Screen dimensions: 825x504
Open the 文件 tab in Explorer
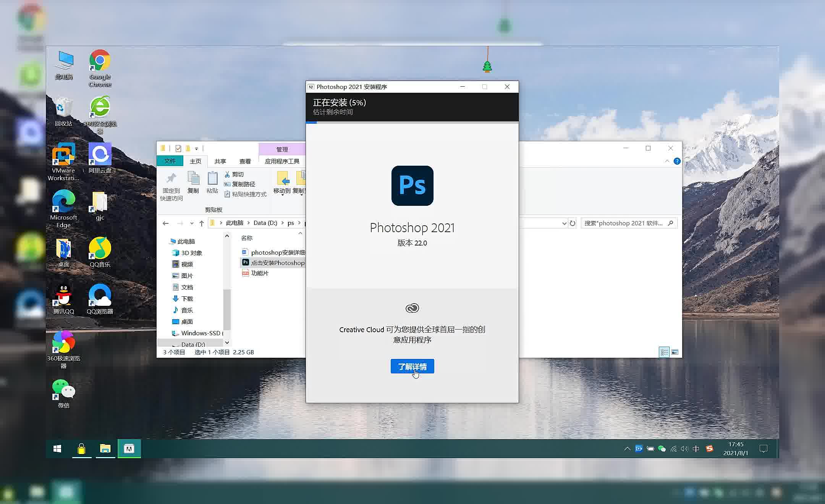pyautogui.click(x=170, y=161)
